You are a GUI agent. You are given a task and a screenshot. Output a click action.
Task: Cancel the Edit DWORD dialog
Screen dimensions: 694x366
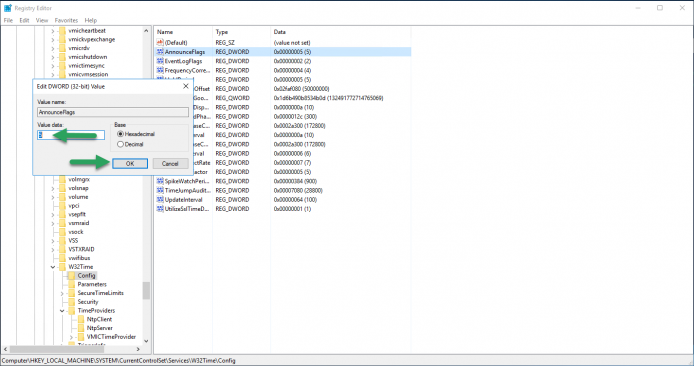(170, 163)
